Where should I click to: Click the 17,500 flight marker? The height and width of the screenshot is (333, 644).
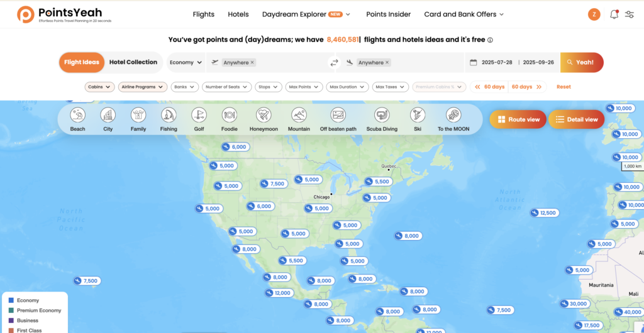coord(588,325)
